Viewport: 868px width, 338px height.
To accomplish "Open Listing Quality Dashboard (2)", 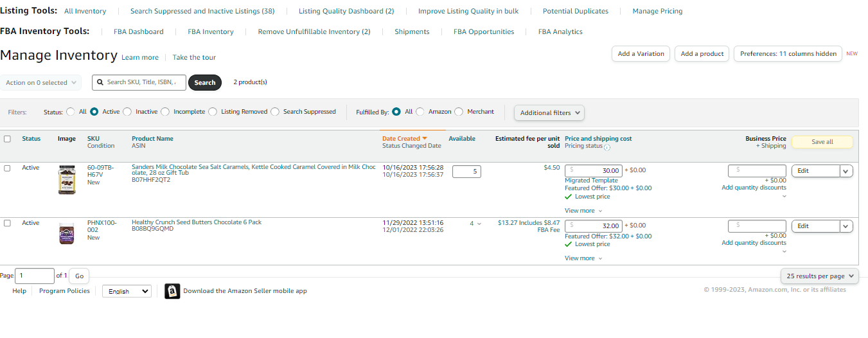I will (x=346, y=12).
